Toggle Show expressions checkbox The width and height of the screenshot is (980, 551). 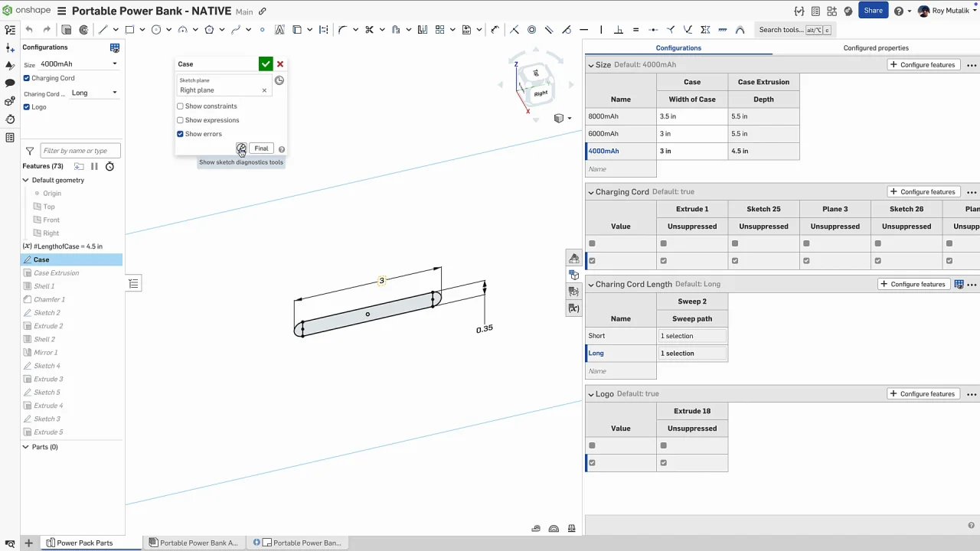(181, 120)
